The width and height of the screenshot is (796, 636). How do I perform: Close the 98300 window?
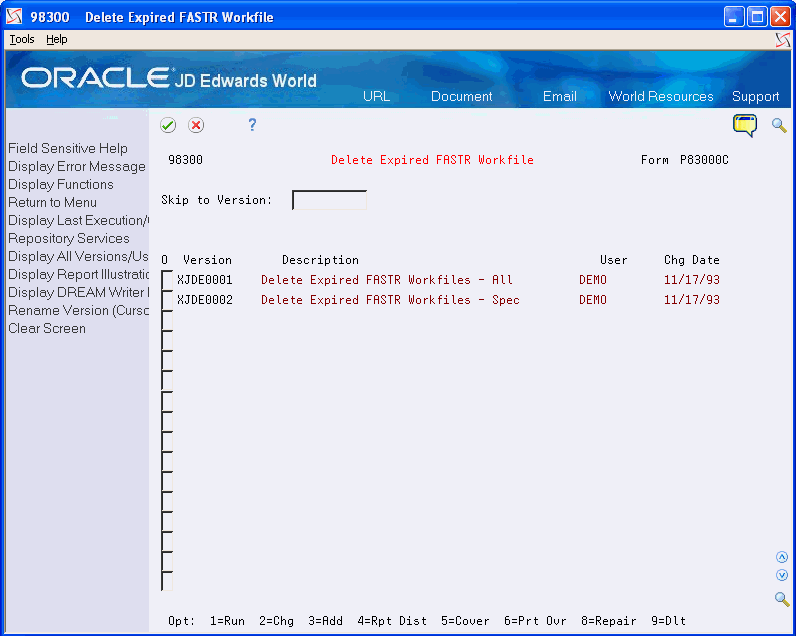click(x=780, y=17)
